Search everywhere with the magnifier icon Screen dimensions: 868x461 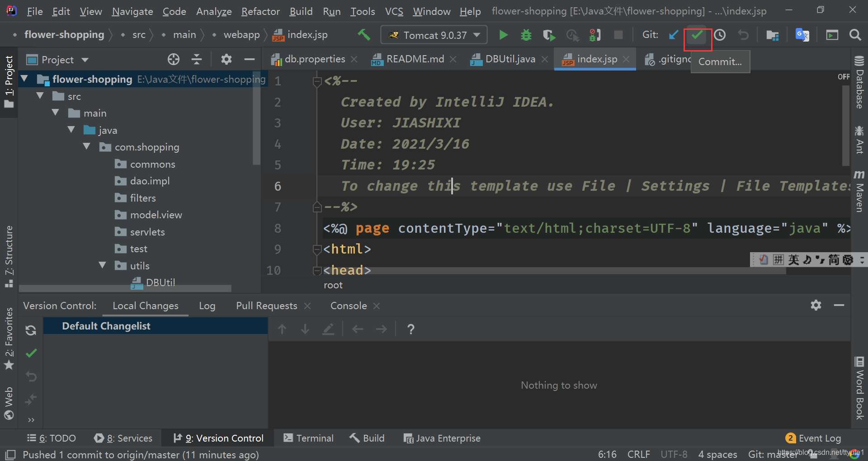click(855, 35)
